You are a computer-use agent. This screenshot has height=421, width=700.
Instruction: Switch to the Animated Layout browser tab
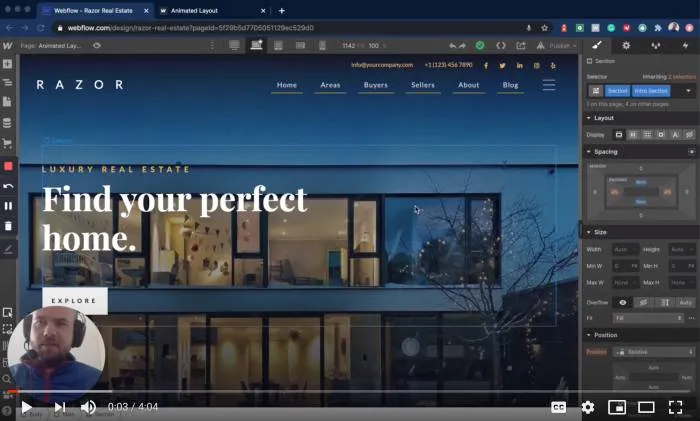(x=212, y=10)
